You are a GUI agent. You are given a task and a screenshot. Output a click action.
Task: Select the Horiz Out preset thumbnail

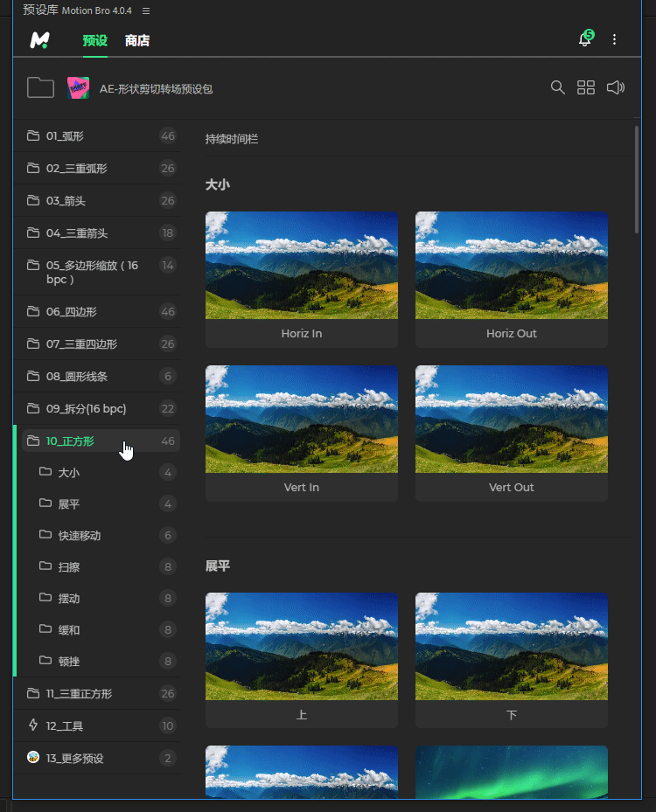512,265
